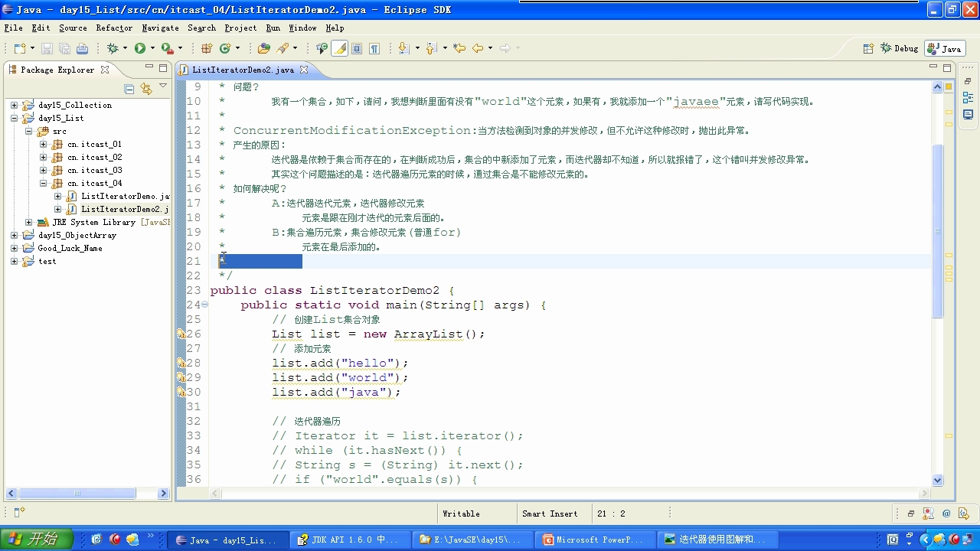Click the Save All toolbar icon
Screen dimensions: 980x551
[64, 48]
